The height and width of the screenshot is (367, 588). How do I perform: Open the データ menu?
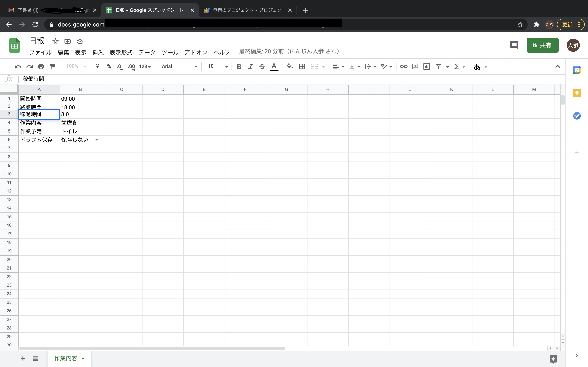[147, 52]
